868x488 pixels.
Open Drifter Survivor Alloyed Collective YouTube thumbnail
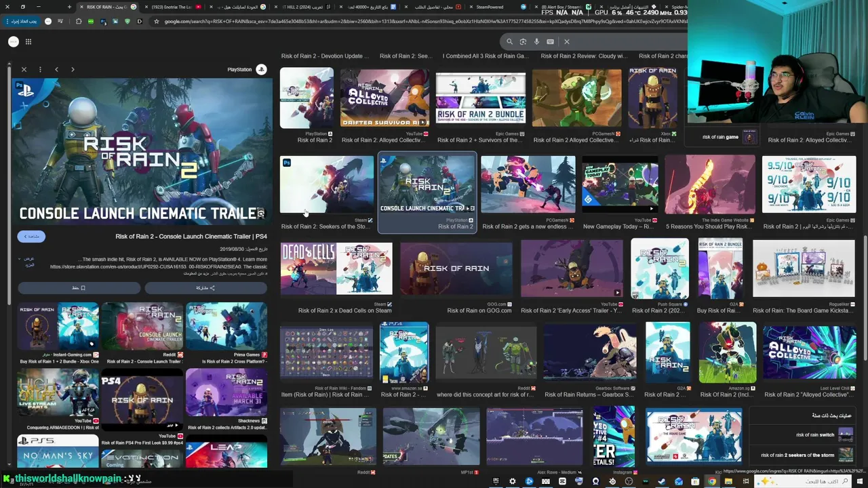tap(384, 97)
